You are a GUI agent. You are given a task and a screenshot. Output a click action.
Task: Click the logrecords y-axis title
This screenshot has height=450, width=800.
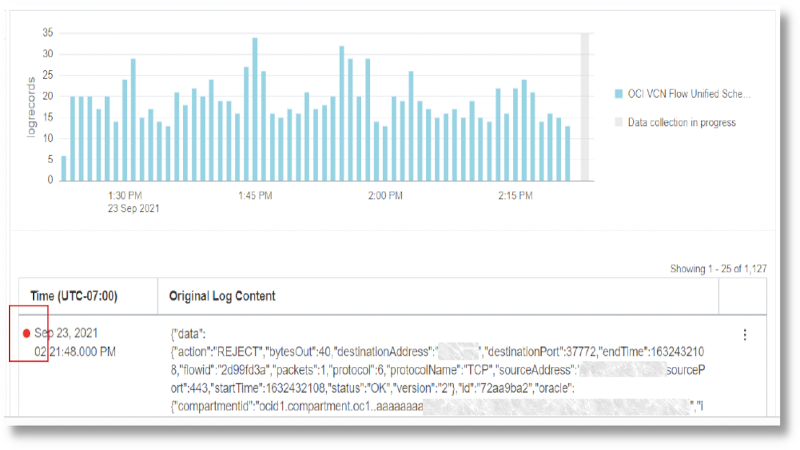[31, 106]
